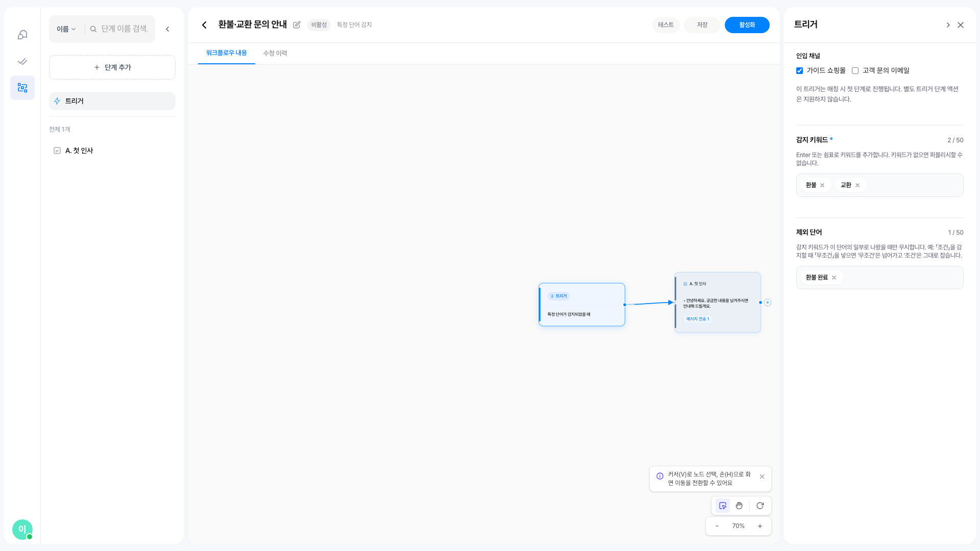
Task: Click the 테스트 button
Action: tap(666, 25)
